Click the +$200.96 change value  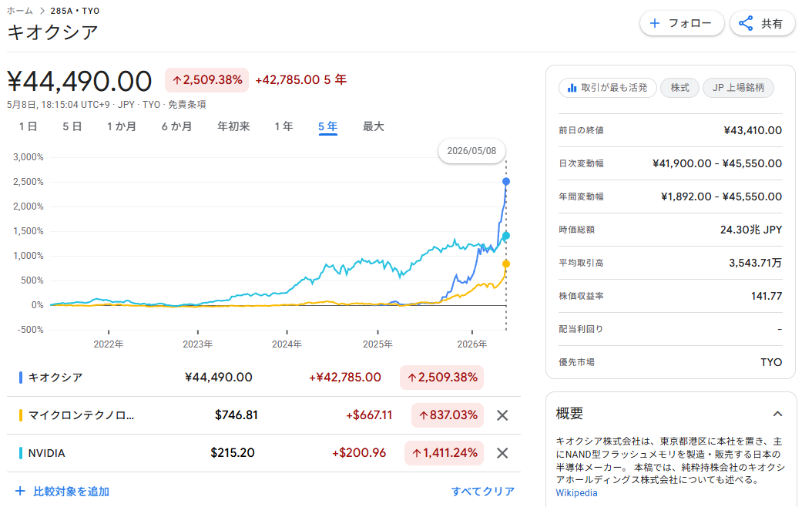point(359,453)
